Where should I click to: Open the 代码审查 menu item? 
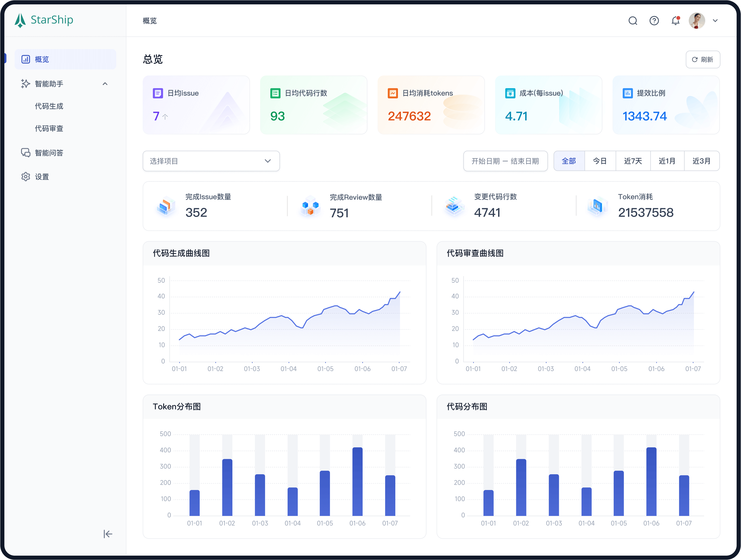pos(49,129)
